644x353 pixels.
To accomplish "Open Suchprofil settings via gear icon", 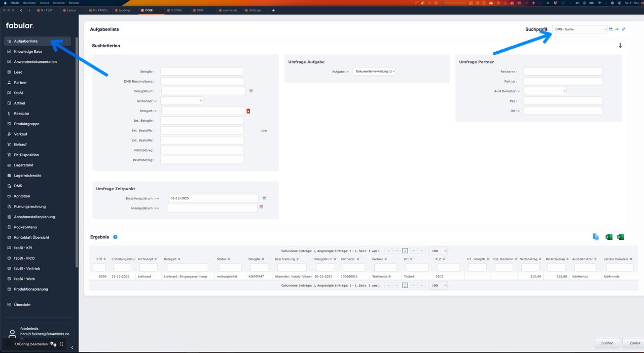I will pos(623,29).
